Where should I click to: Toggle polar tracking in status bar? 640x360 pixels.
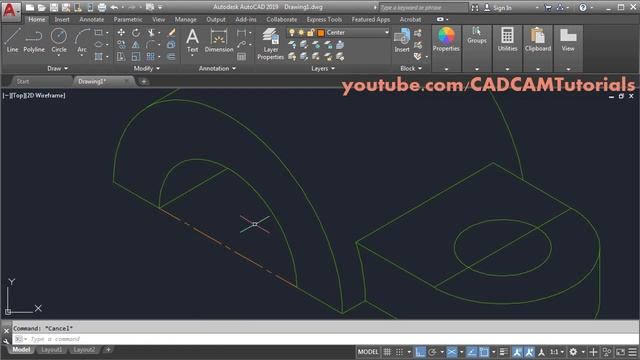coord(432,352)
